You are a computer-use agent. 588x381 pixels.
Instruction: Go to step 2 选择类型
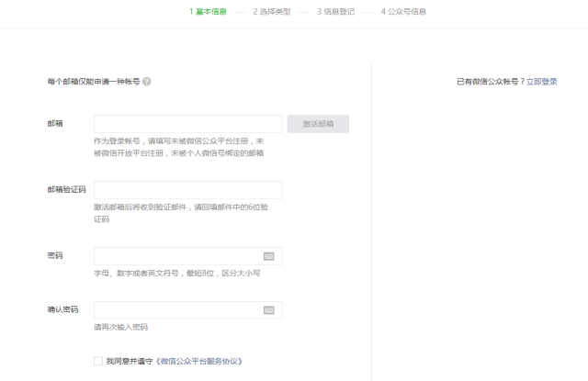coord(273,12)
